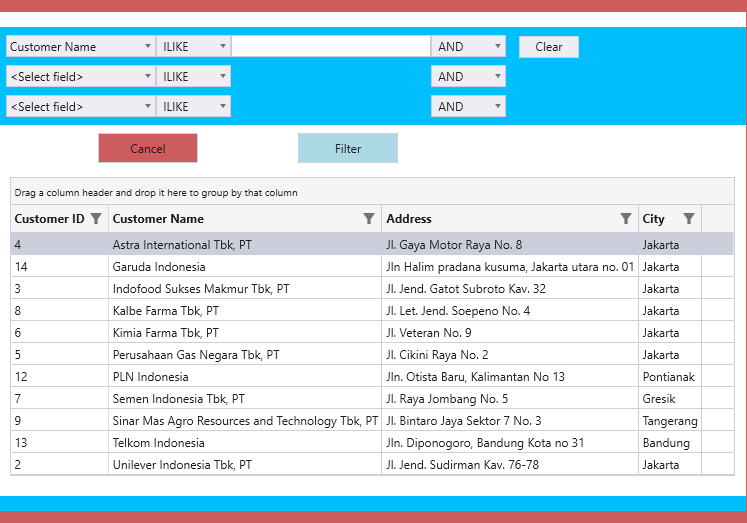Open first row ILIKE operator dropdown
Screen dimensions: 747x523
pyautogui.click(x=193, y=47)
